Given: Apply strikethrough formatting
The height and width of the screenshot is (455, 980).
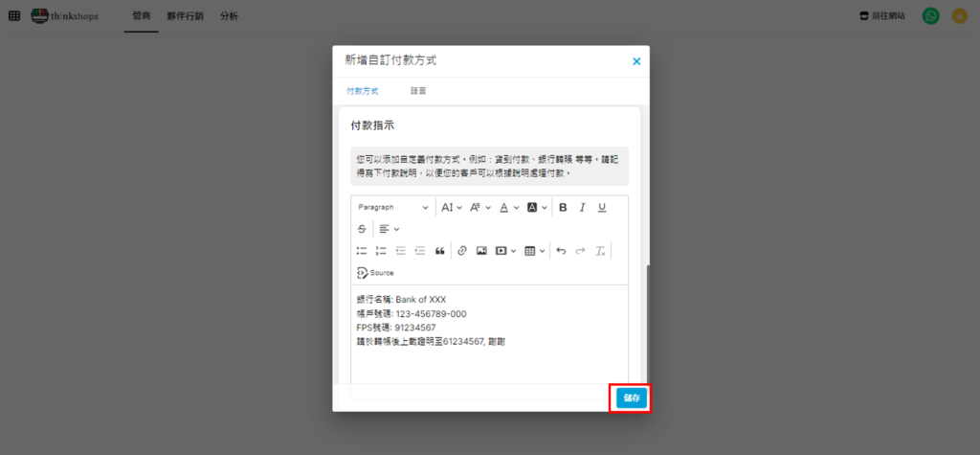Looking at the screenshot, I should [362, 229].
